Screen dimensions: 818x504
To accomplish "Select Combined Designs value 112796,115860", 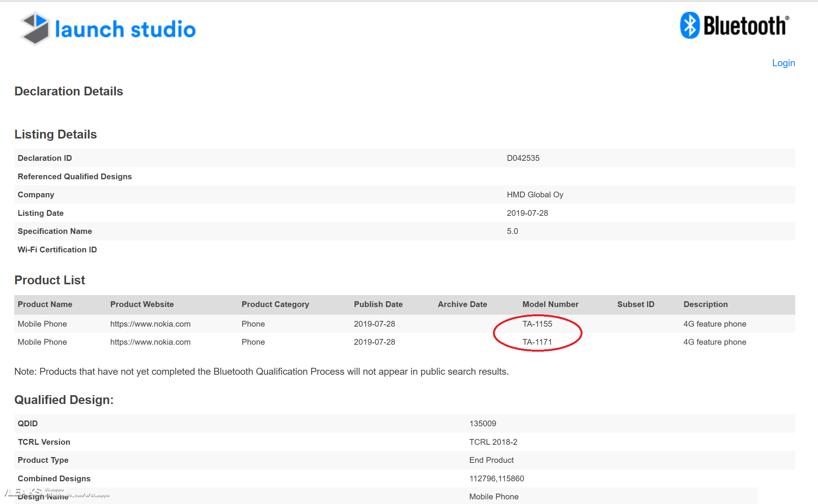I will [x=496, y=479].
